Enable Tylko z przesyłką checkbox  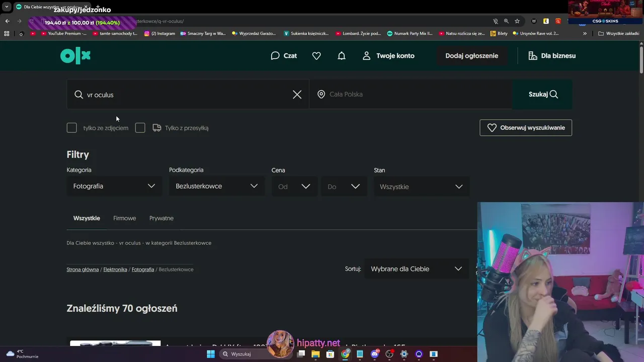point(140,128)
